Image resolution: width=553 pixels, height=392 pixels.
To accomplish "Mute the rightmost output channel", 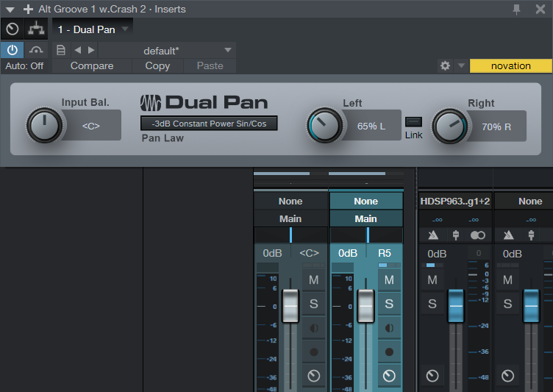I will (x=507, y=279).
